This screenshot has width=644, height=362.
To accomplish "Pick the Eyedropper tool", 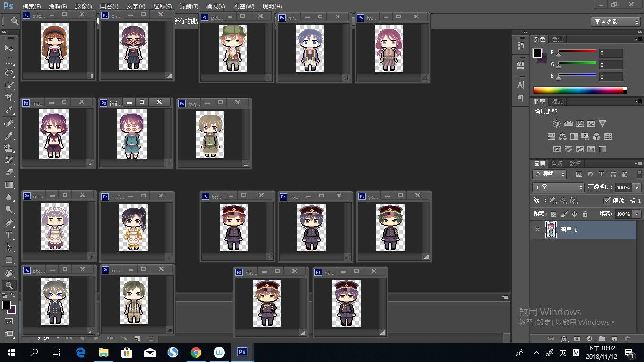I will coord(9,110).
